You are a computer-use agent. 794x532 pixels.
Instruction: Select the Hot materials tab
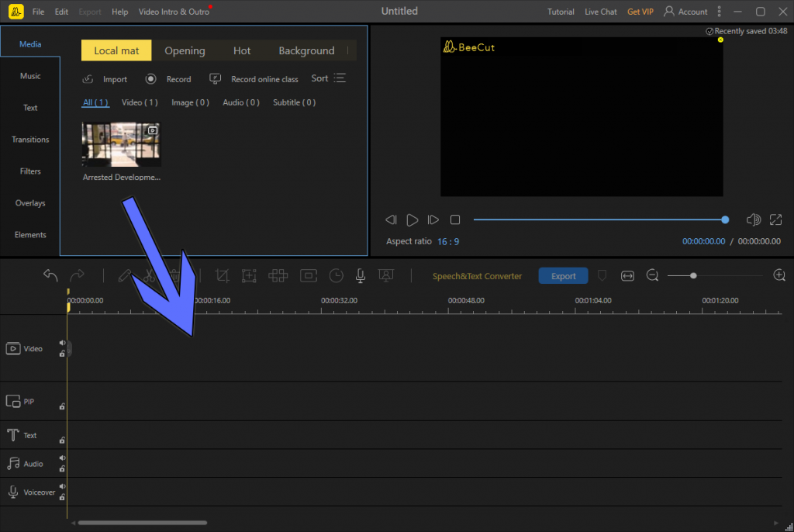(242, 50)
